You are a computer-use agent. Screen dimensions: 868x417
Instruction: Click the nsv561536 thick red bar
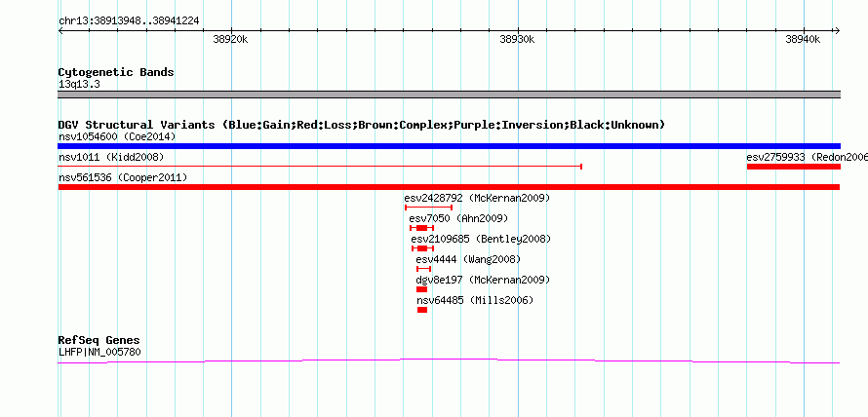pos(449,187)
